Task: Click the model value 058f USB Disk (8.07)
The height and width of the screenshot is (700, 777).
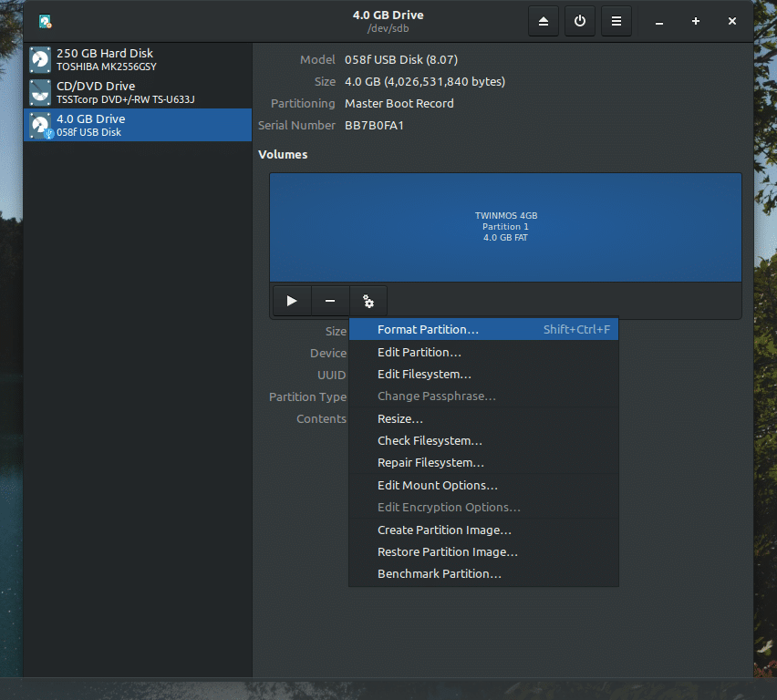Action: click(401, 59)
